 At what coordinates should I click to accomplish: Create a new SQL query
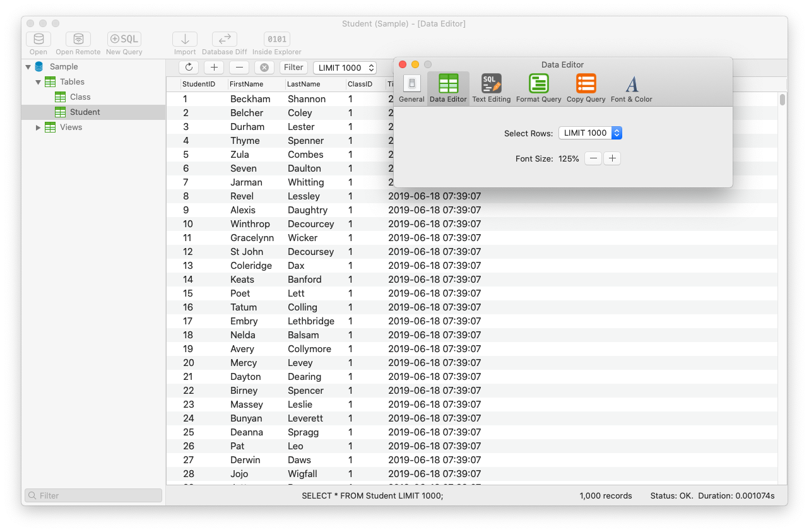(x=123, y=39)
